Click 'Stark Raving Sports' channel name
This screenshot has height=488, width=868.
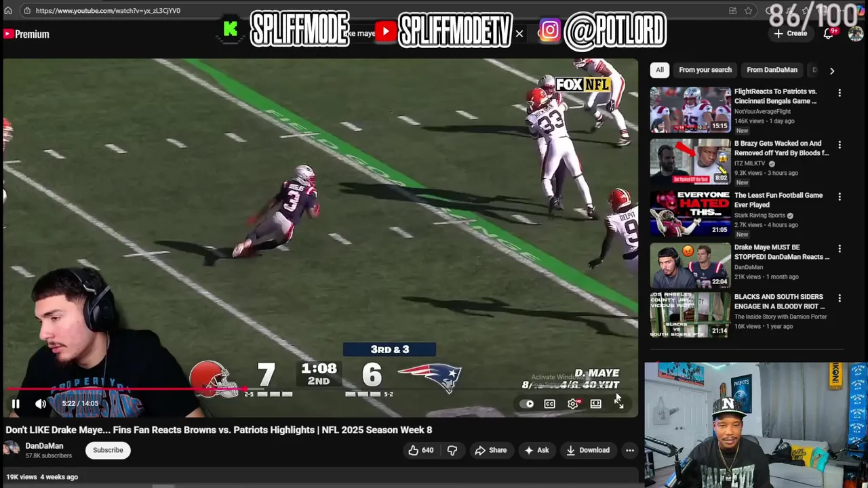coord(759,216)
